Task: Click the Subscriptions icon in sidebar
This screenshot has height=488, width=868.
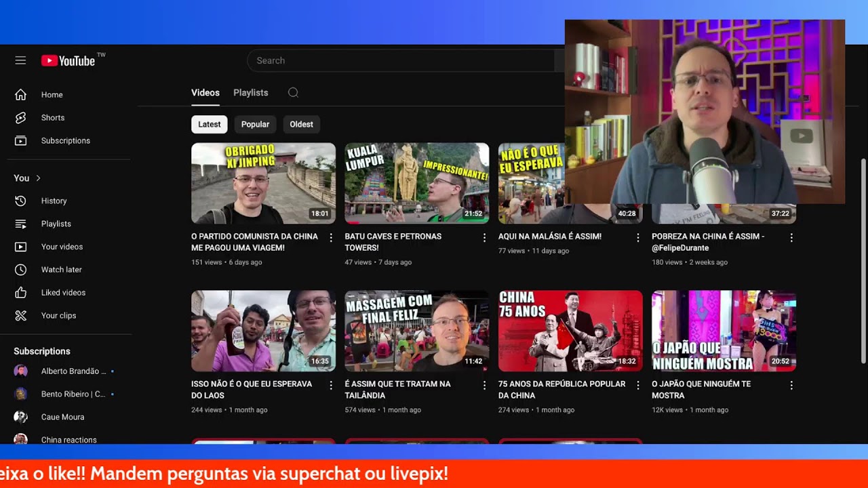Action: coord(20,141)
